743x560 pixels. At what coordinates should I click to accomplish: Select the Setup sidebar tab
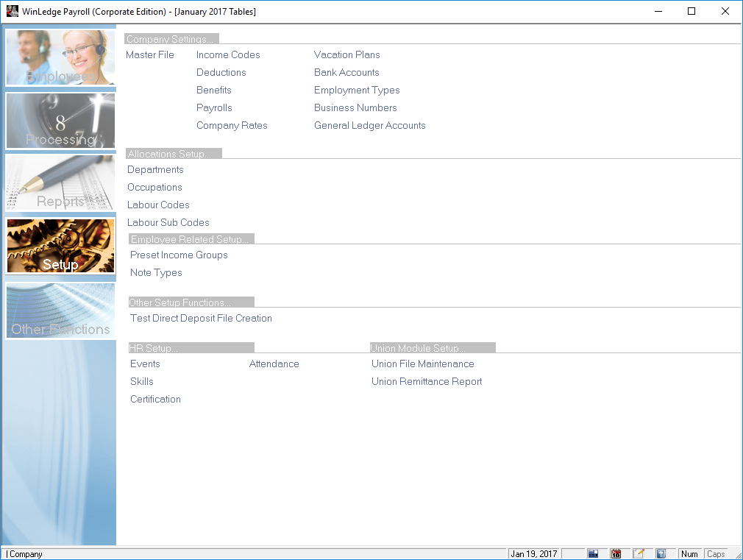(x=60, y=246)
